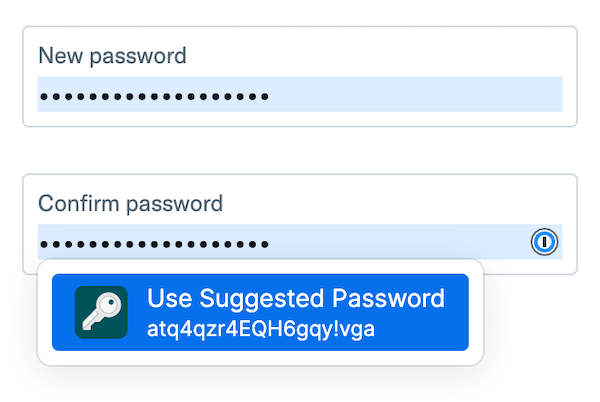Click the key icon in the suggestion popup

101,312
